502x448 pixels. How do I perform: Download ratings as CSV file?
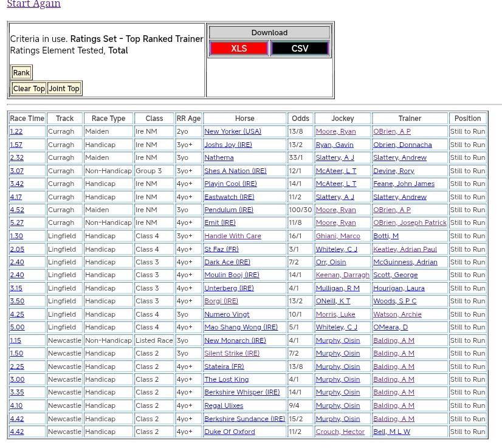click(300, 49)
